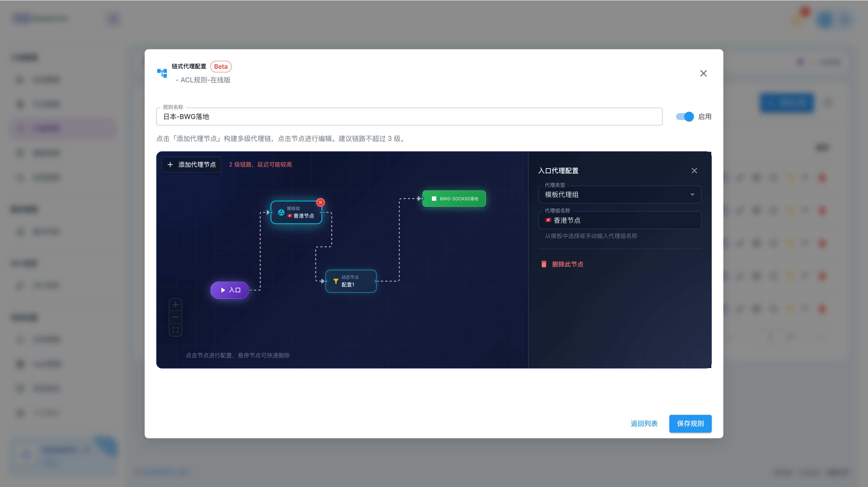868x487 pixels.
Task: Toggle the 启用 switch
Action: point(685,117)
